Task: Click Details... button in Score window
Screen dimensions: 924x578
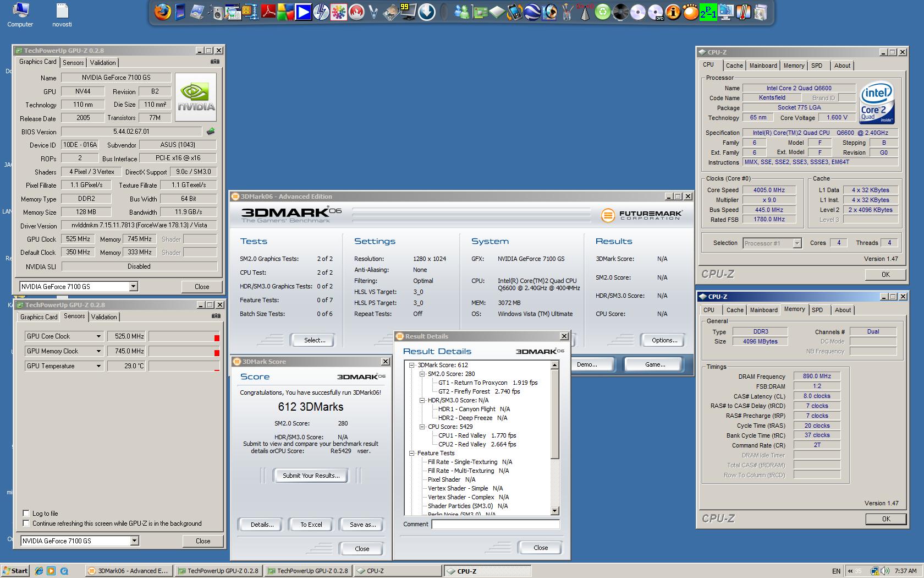Action: [x=262, y=525]
